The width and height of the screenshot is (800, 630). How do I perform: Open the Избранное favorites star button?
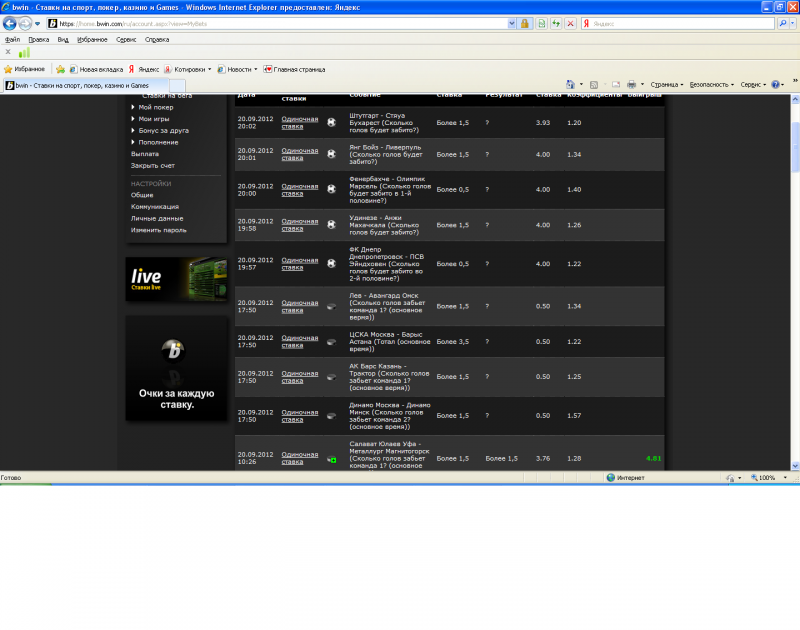pyautogui.click(x=24, y=69)
